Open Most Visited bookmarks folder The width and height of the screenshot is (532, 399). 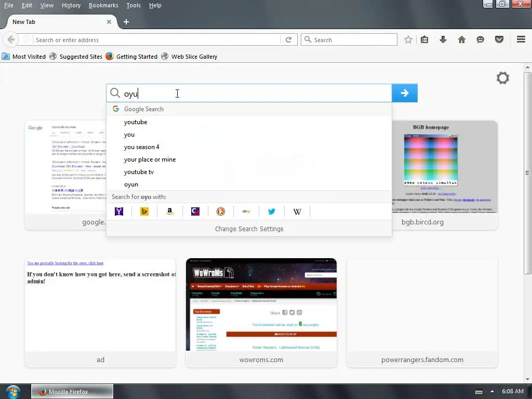(24, 57)
